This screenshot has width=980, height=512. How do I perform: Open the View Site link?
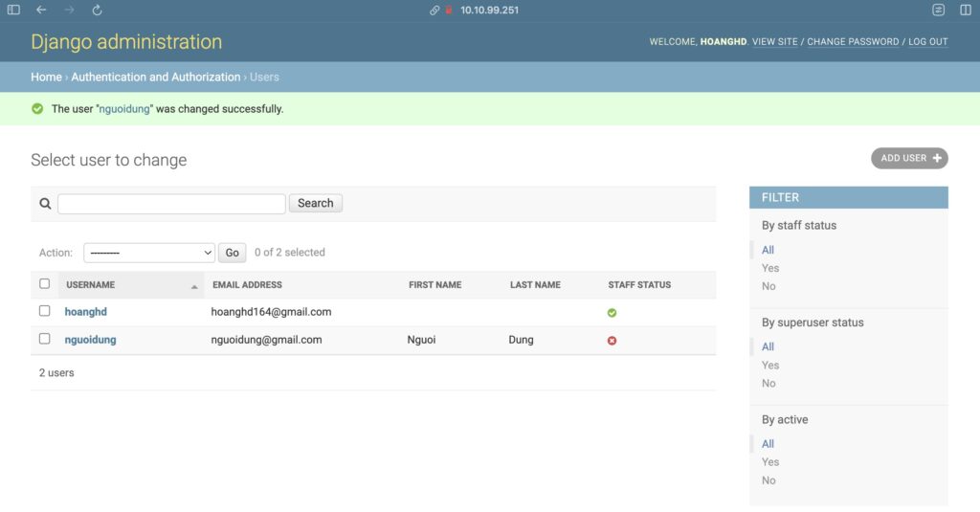(775, 42)
